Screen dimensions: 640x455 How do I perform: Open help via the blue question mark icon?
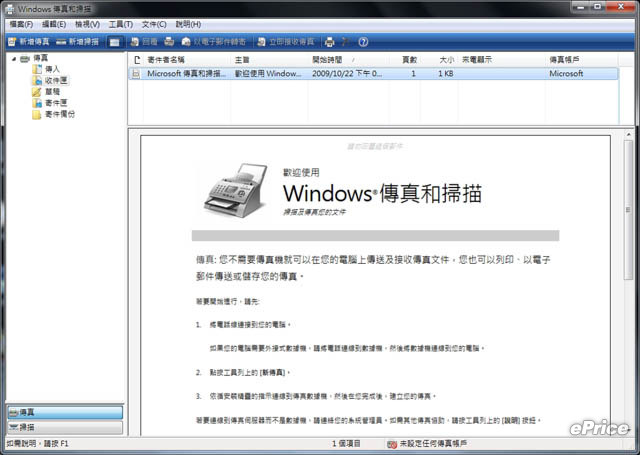click(363, 42)
